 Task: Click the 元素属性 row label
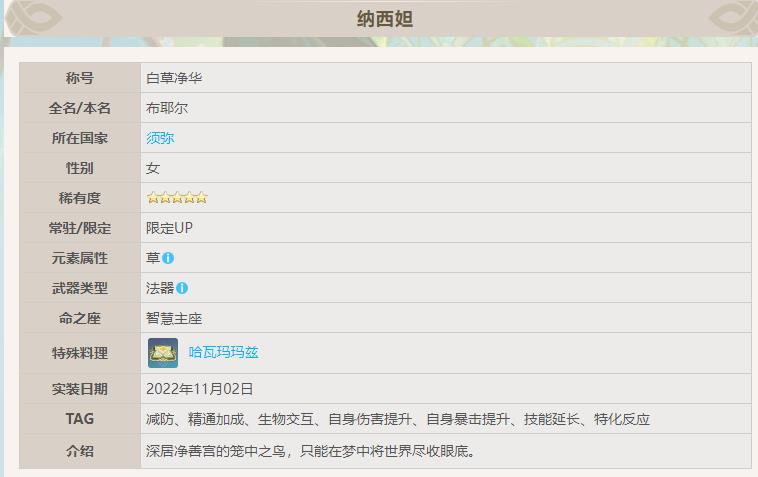[x=80, y=258]
